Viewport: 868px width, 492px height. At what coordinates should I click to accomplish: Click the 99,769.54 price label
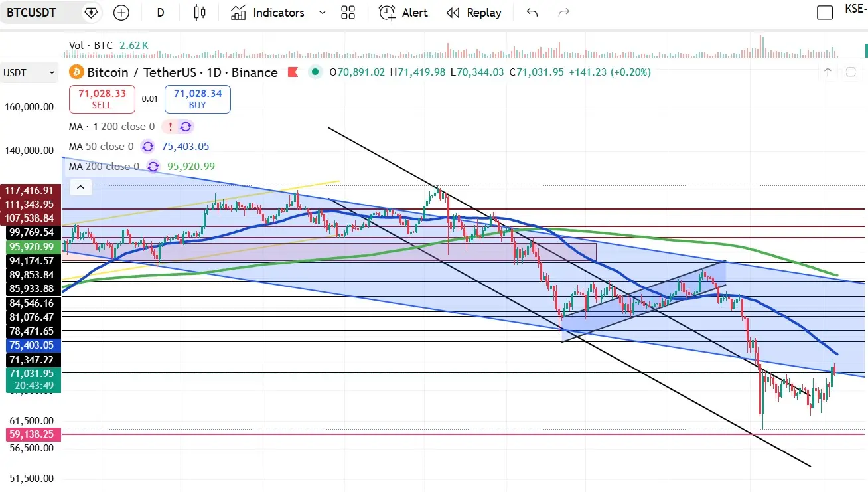(x=29, y=232)
